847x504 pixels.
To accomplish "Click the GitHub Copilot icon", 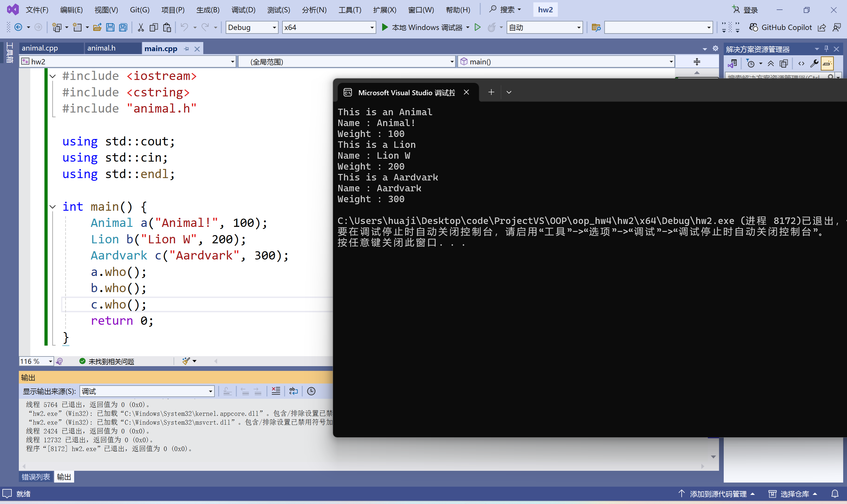I will pyautogui.click(x=753, y=28).
